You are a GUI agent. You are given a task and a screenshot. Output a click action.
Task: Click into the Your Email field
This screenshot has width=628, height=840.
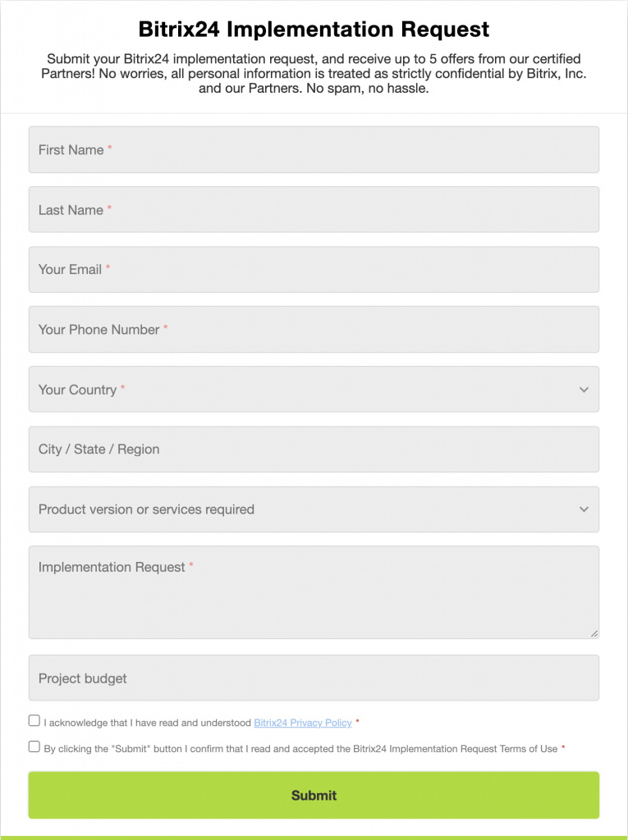(x=314, y=270)
